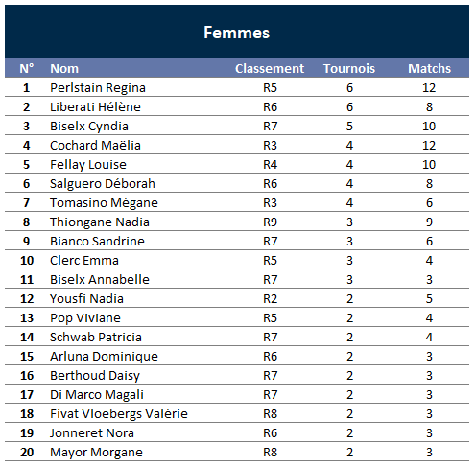Click Biselx Cyndia's matchs value 10
The image size is (476, 467).
(x=429, y=126)
